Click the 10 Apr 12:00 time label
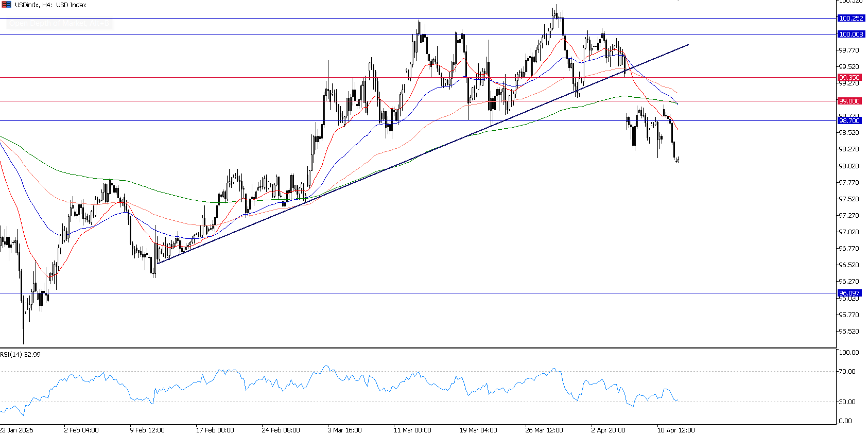The image size is (868, 435). coord(676,430)
